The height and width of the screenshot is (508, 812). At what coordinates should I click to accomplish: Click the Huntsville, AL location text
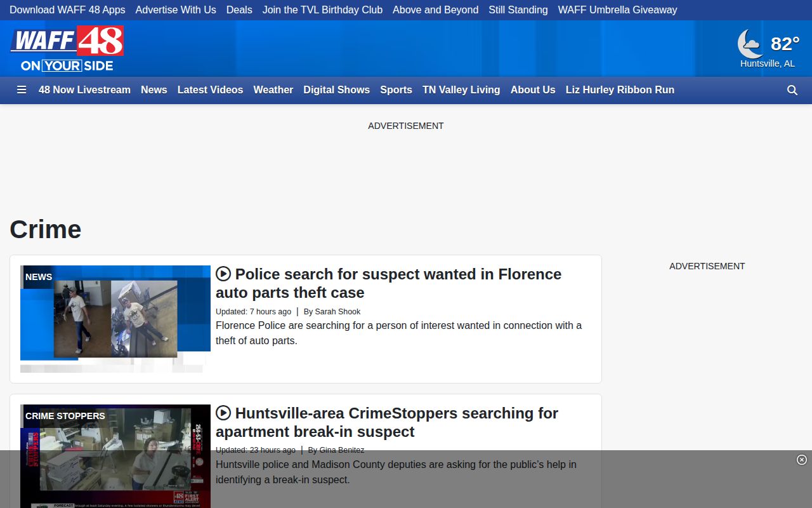[x=768, y=63]
